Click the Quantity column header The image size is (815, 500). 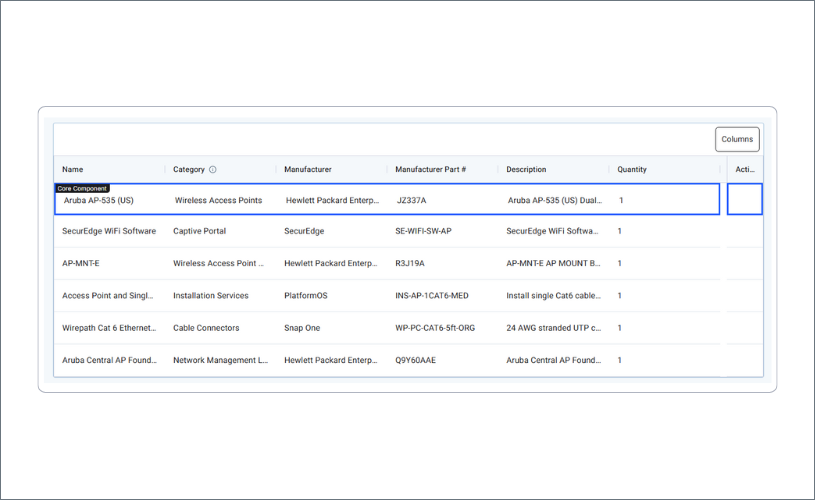[632, 169]
